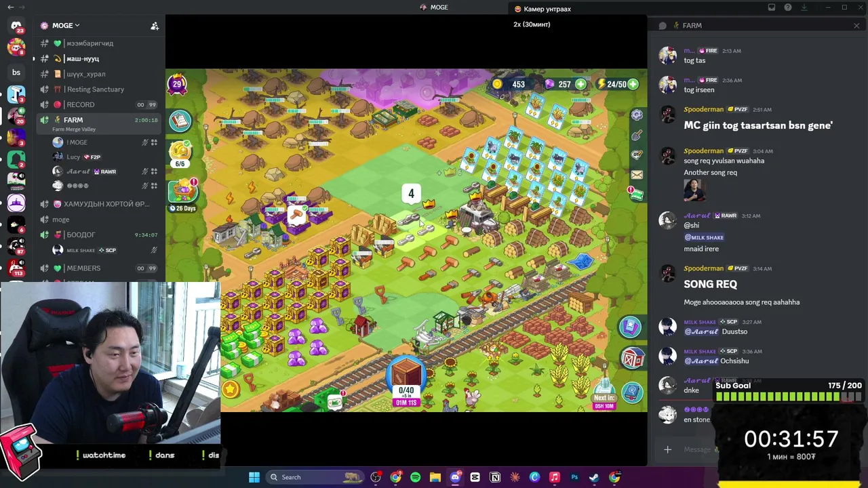The width and height of the screenshot is (868, 488).
Task: Open the Windows Start menu
Action: point(254,477)
